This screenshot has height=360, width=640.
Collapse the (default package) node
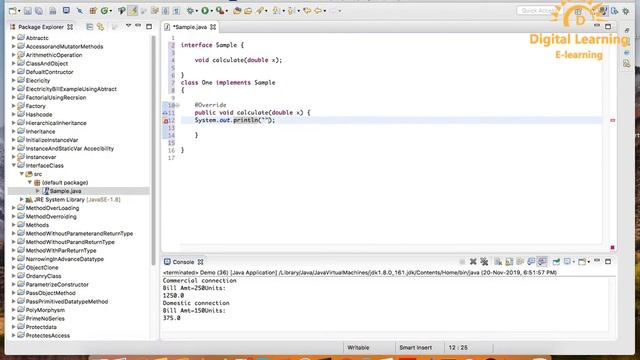tap(29, 182)
